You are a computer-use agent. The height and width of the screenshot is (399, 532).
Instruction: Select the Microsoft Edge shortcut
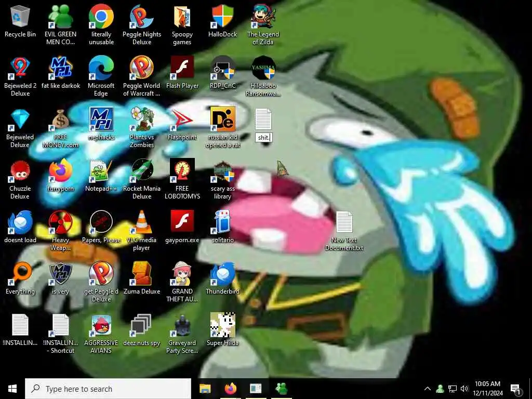(101, 68)
